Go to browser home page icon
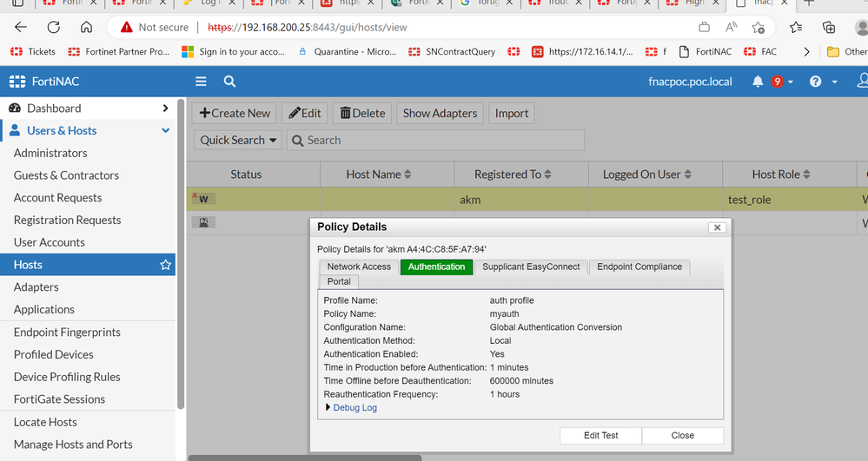868x461 pixels. [86, 27]
